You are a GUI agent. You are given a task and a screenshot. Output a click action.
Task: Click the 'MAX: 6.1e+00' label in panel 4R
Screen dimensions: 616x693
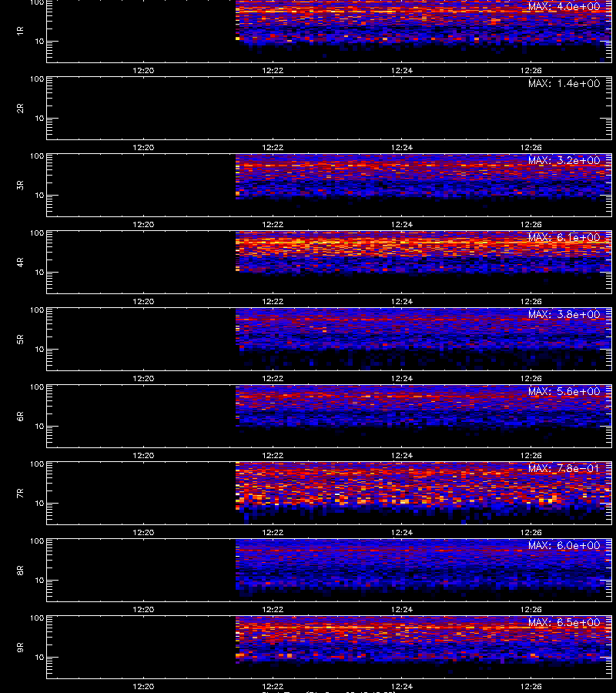[x=564, y=237]
